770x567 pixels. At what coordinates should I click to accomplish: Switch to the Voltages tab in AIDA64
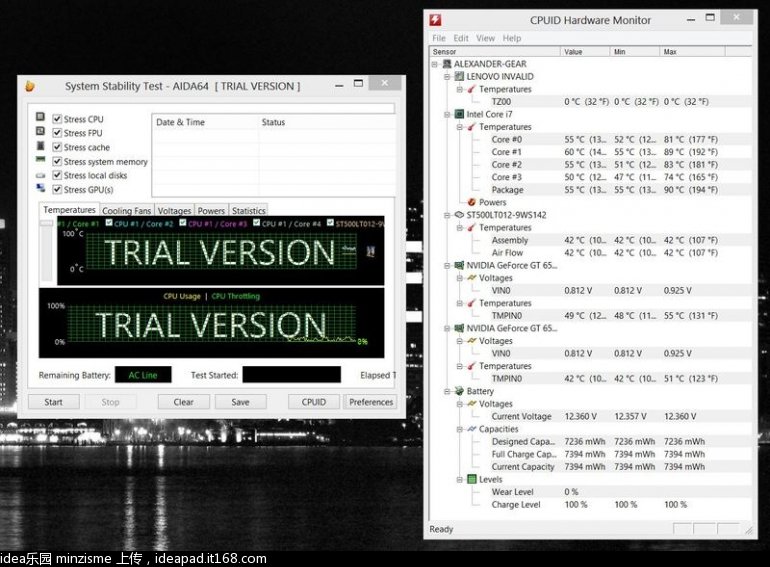pyautogui.click(x=174, y=210)
